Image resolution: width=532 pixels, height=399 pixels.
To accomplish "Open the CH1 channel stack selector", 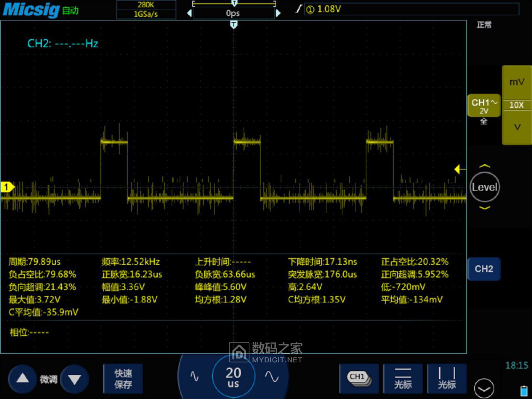I will click(359, 378).
